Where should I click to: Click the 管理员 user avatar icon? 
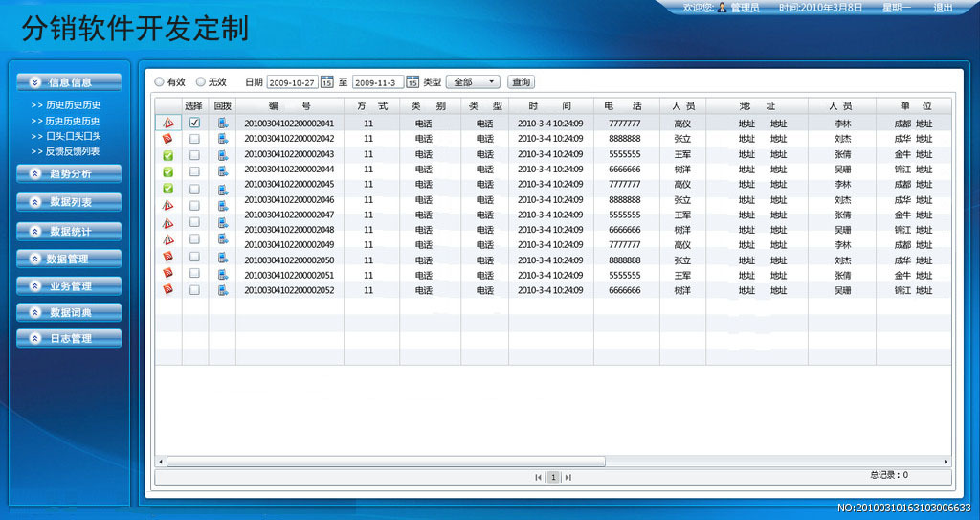(723, 8)
